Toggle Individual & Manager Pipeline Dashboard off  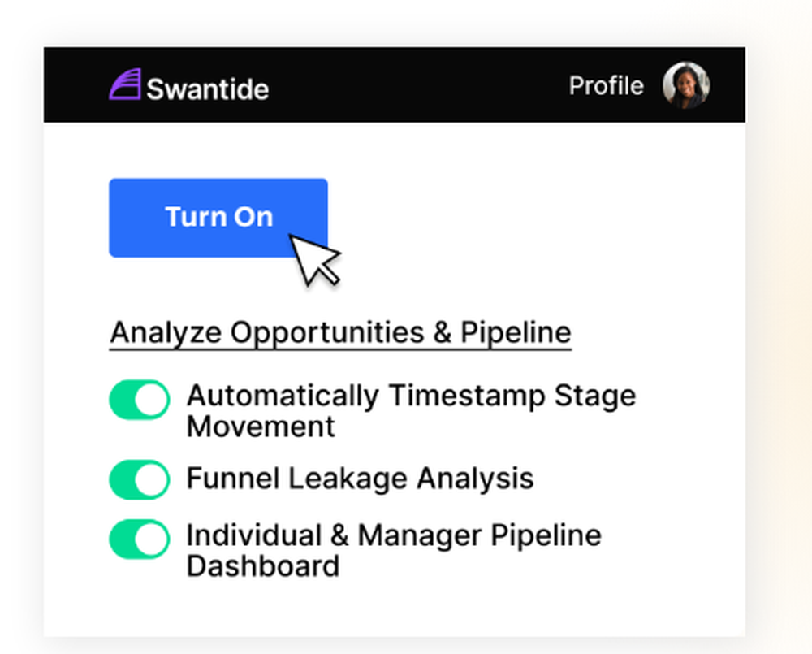[x=139, y=538]
